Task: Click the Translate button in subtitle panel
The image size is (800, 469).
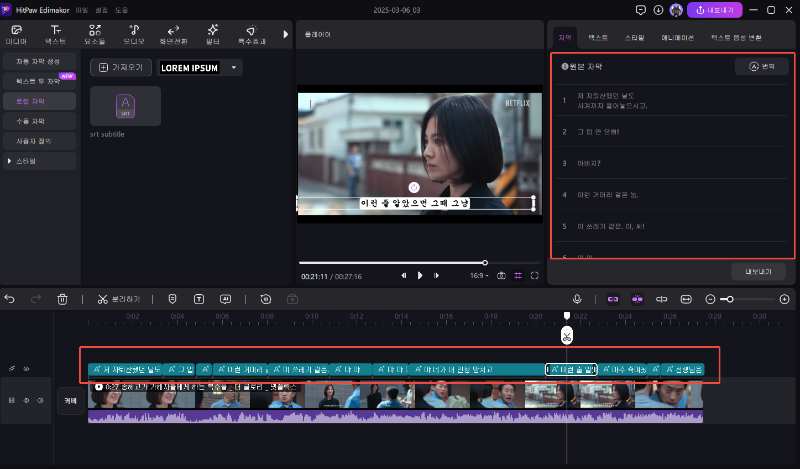Action: 761,67
